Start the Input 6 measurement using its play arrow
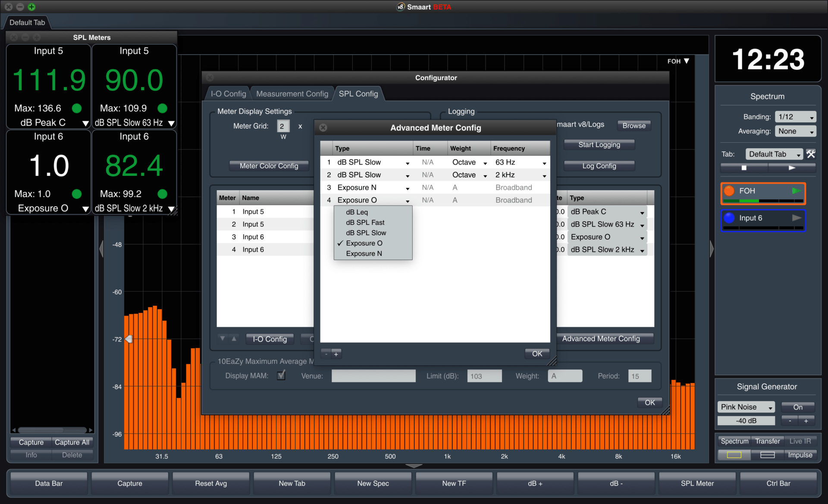828x504 pixels. click(x=796, y=218)
